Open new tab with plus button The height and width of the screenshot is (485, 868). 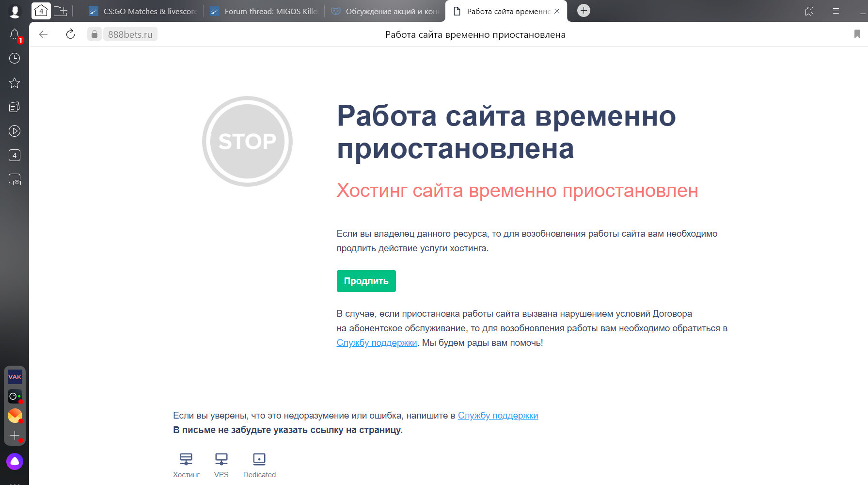click(584, 11)
